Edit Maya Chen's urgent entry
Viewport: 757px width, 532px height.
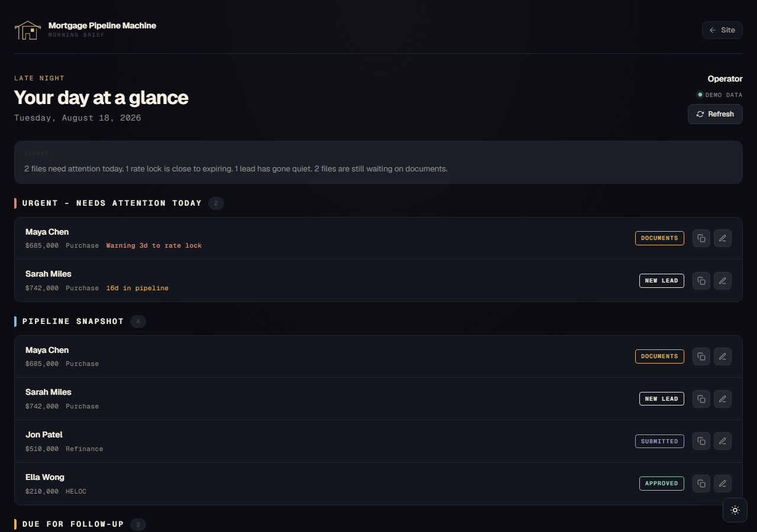point(723,238)
